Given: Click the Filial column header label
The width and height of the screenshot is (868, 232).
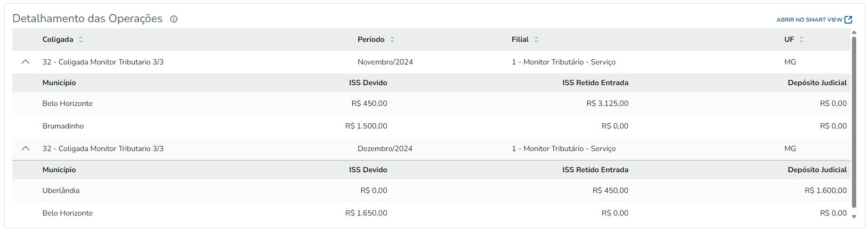Looking at the screenshot, I should pyautogui.click(x=520, y=40).
